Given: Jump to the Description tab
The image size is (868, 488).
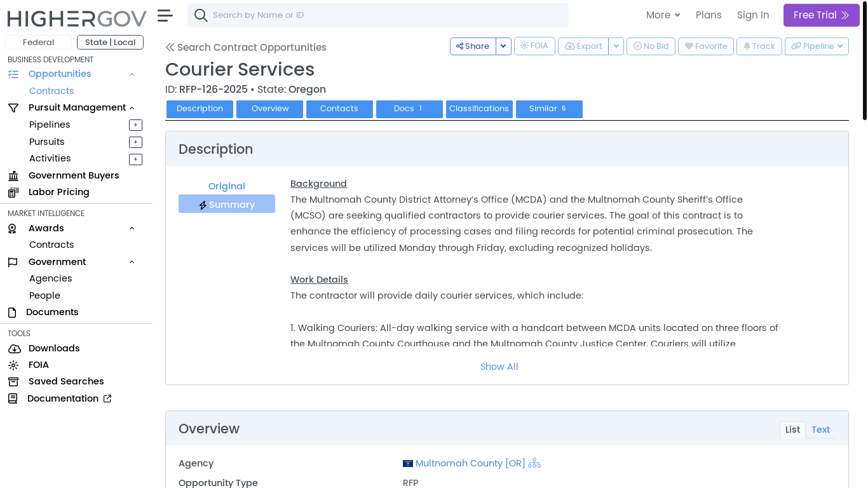Looking at the screenshot, I should click(200, 109).
